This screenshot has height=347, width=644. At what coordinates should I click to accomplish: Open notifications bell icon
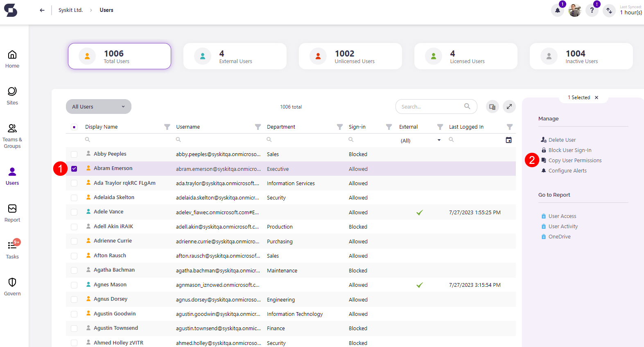(x=558, y=10)
